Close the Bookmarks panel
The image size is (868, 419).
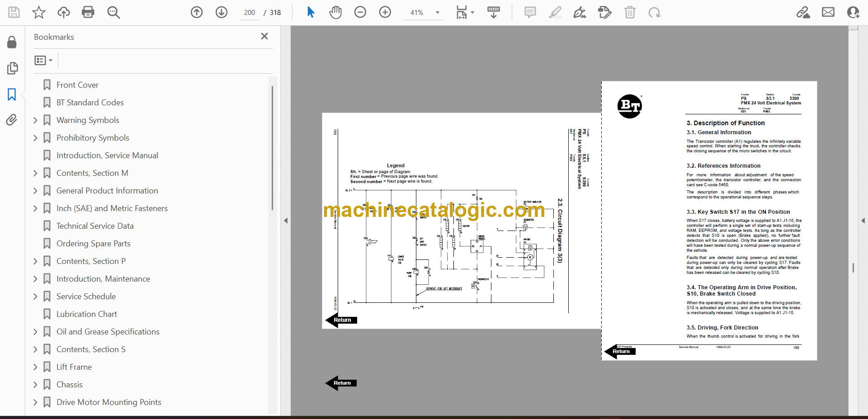click(264, 36)
